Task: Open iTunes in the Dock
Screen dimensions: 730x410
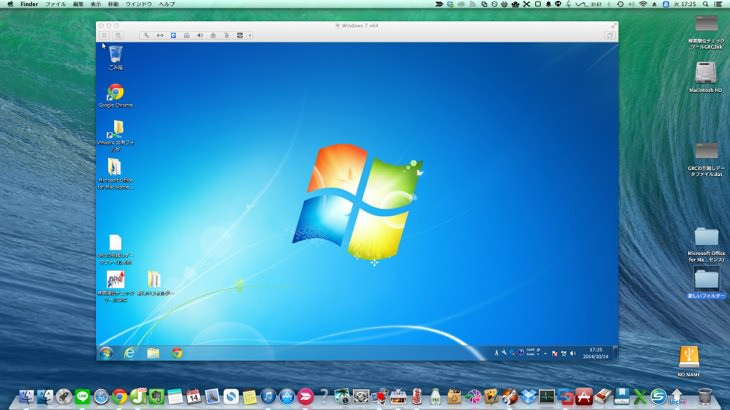Action: pyautogui.click(x=268, y=397)
